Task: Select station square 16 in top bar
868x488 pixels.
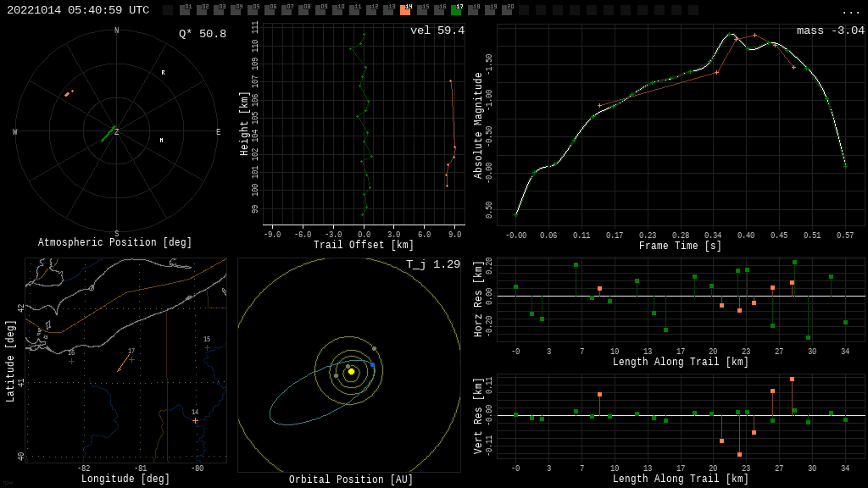Action: (439, 10)
